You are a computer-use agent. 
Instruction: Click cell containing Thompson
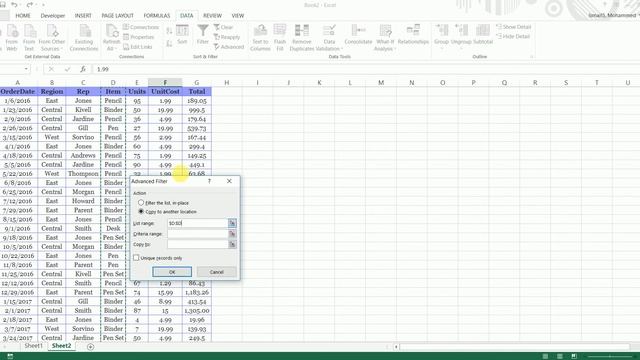tap(83, 173)
